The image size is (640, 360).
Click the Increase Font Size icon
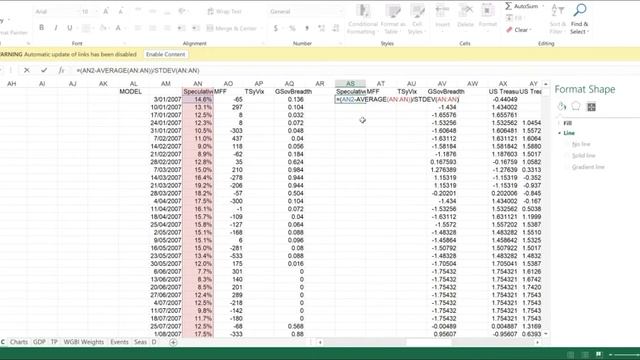tap(106, 11)
